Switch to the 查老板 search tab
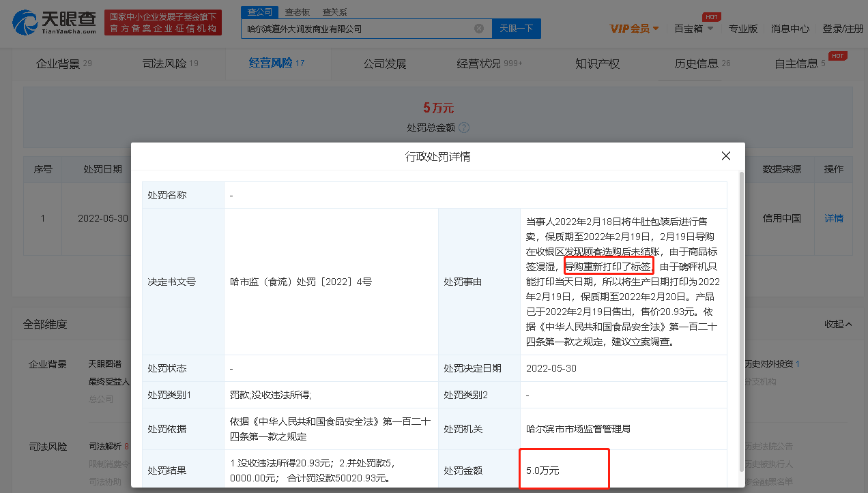The image size is (868, 493). coord(297,12)
